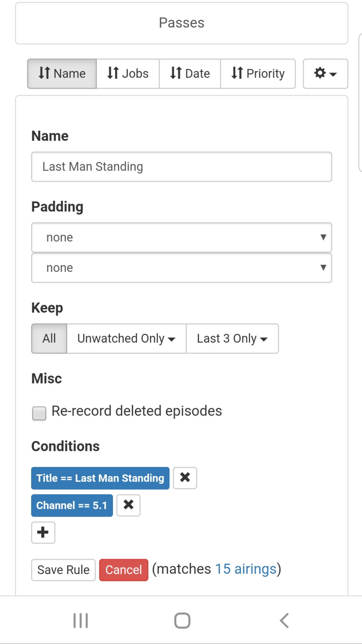The height and width of the screenshot is (644, 362).
Task: Select the All keep option
Action: click(49, 338)
